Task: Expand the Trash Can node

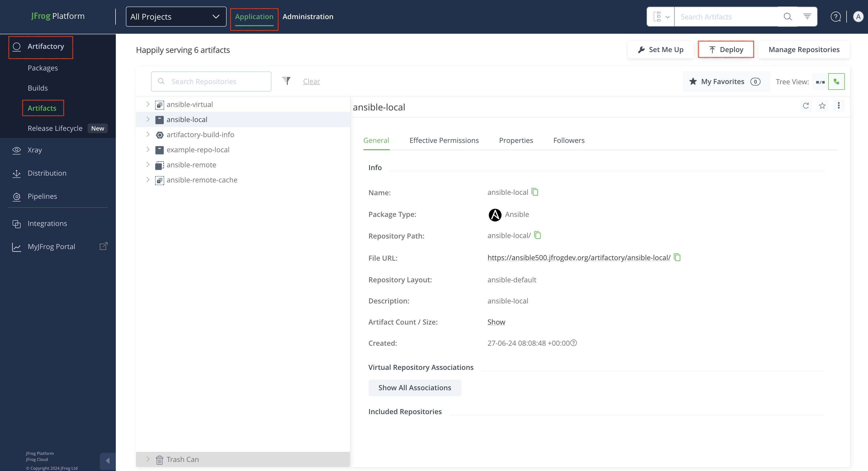Action: pos(148,459)
